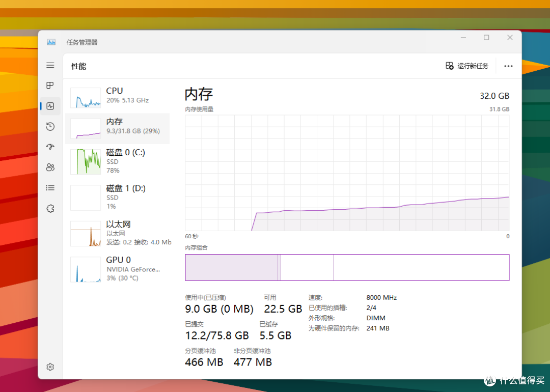Open Task Manager settings gear
Screen dimensions: 550x392
point(50,367)
